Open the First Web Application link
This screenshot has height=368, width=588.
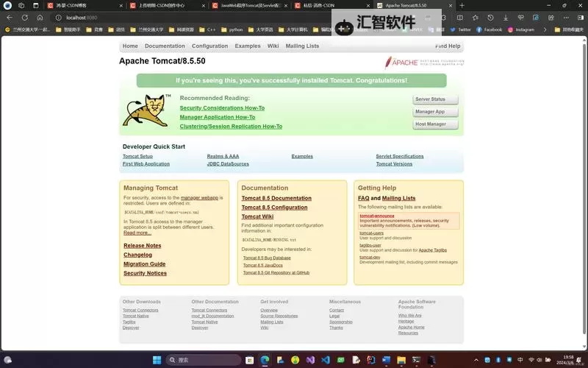coord(146,164)
